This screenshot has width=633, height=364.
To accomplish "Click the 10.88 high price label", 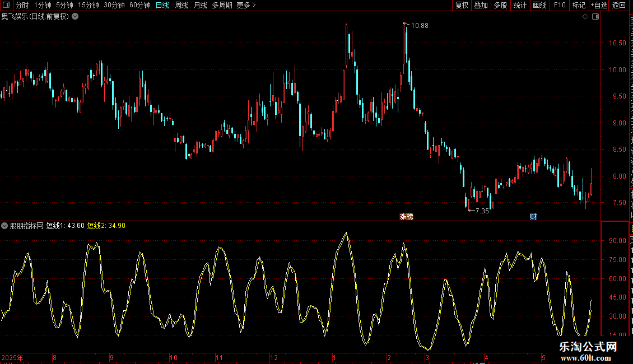I will pos(420,25).
